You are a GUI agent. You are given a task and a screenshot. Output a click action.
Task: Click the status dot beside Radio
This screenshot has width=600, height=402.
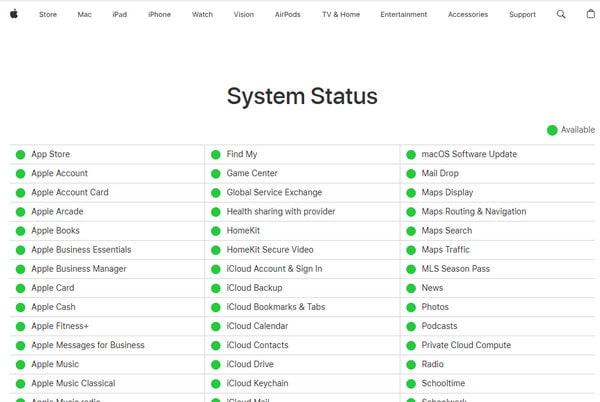pos(411,365)
